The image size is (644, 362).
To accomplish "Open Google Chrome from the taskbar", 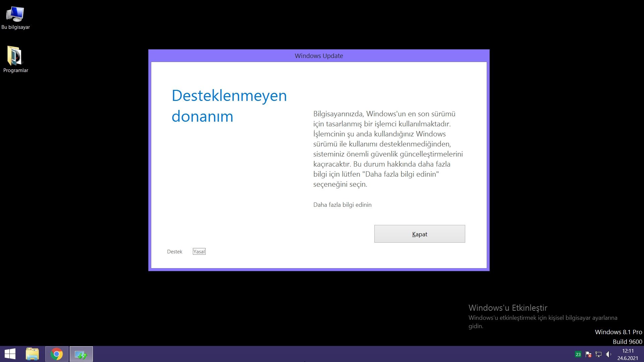I will click(57, 354).
